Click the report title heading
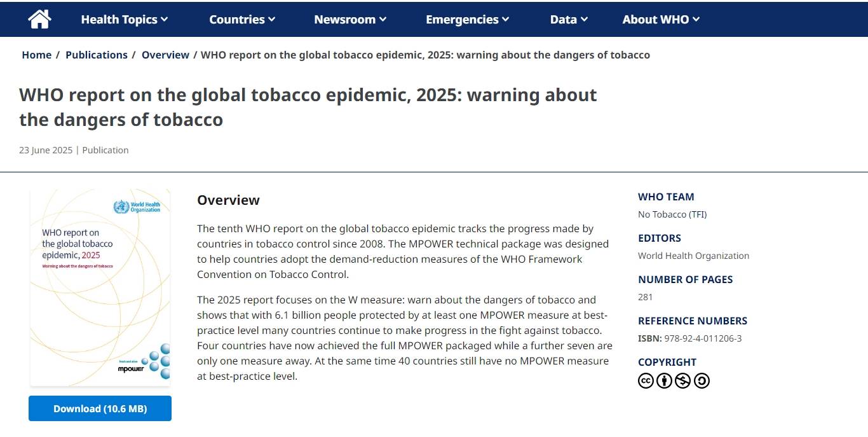The height and width of the screenshot is (437, 868). [x=308, y=107]
